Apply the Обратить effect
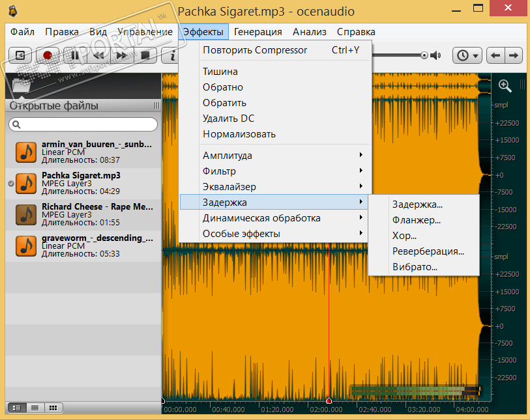This screenshot has height=420, width=530. 275,103
